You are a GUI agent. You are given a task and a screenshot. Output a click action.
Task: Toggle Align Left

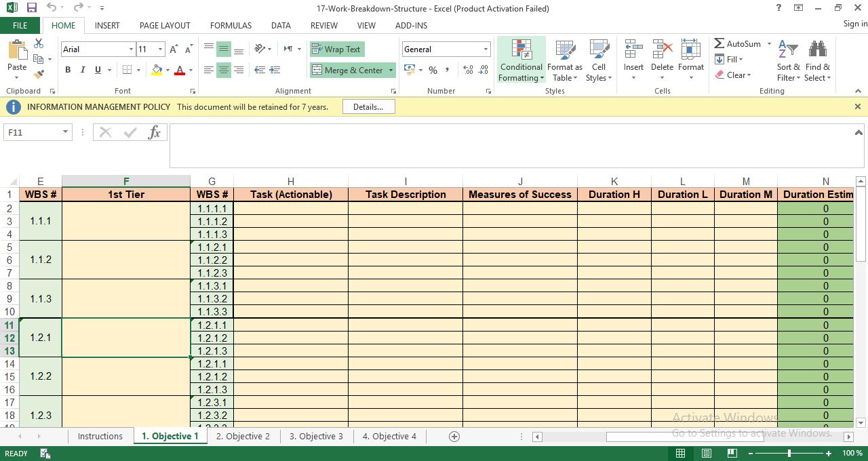point(208,70)
